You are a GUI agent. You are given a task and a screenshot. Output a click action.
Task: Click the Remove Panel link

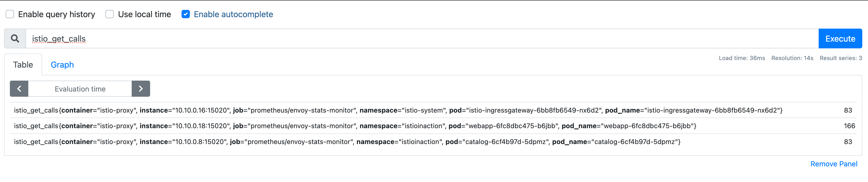[x=834, y=164]
